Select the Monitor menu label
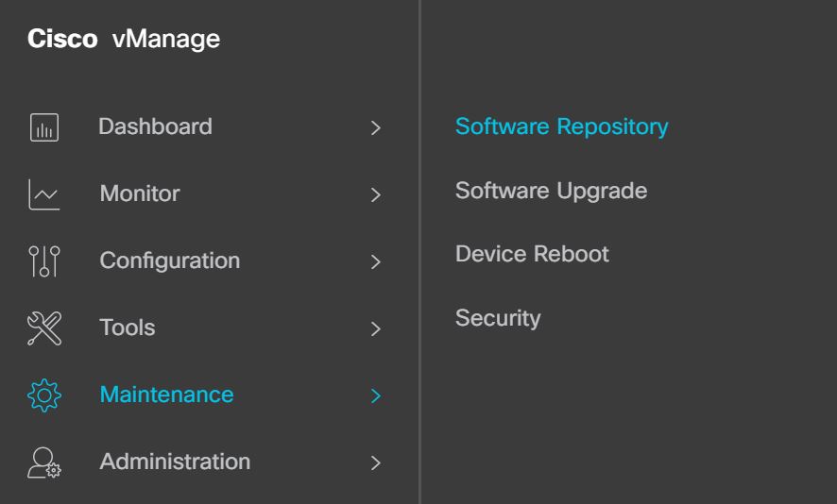The height and width of the screenshot is (504, 837). [x=139, y=193]
